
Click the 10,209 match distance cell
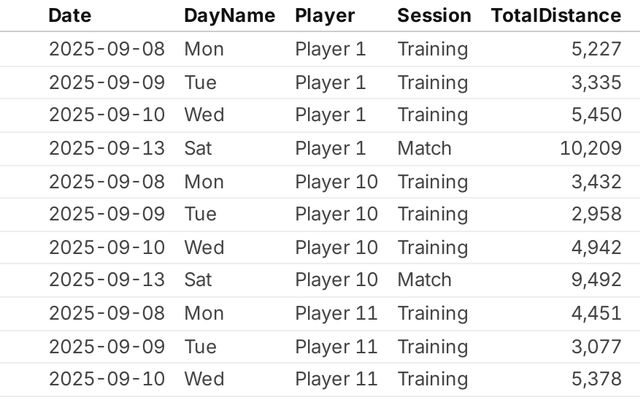pos(590,148)
